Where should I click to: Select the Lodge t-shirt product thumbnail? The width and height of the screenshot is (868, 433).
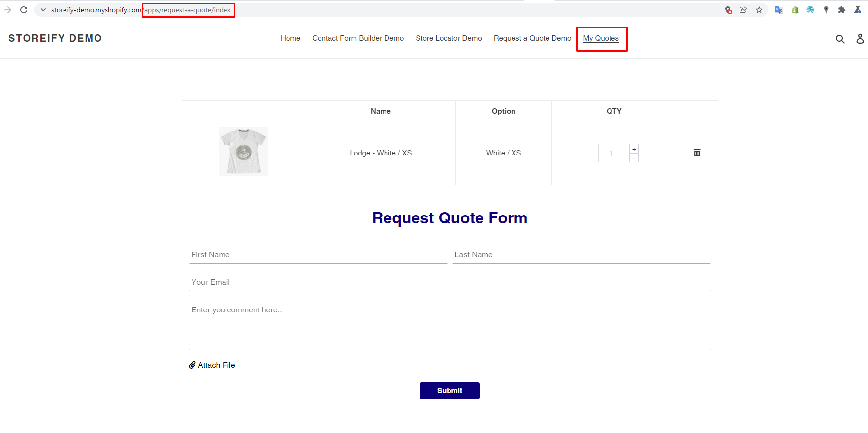(x=244, y=152)
